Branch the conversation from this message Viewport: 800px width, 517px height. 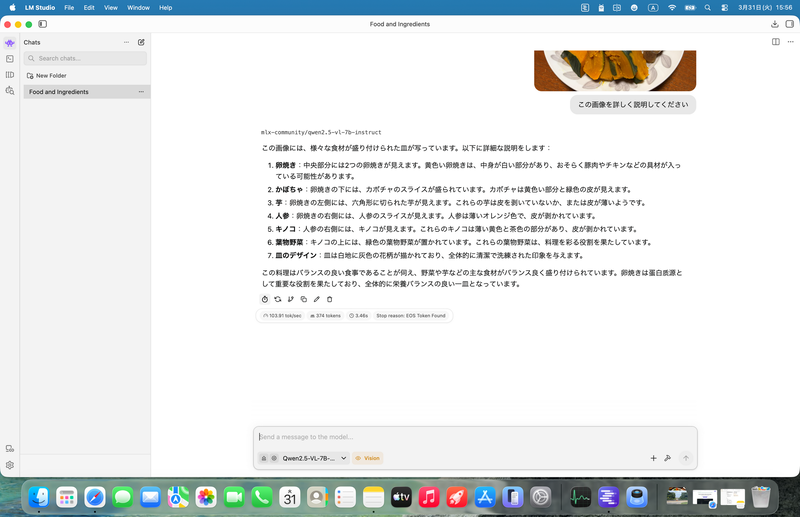tap(291, 299)
